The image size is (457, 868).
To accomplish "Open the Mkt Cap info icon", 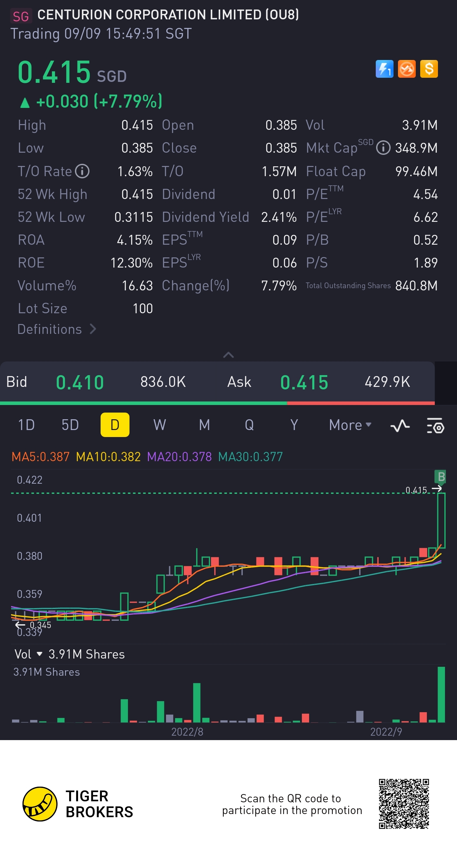I will pyautogui.click(x=383, y=148).
